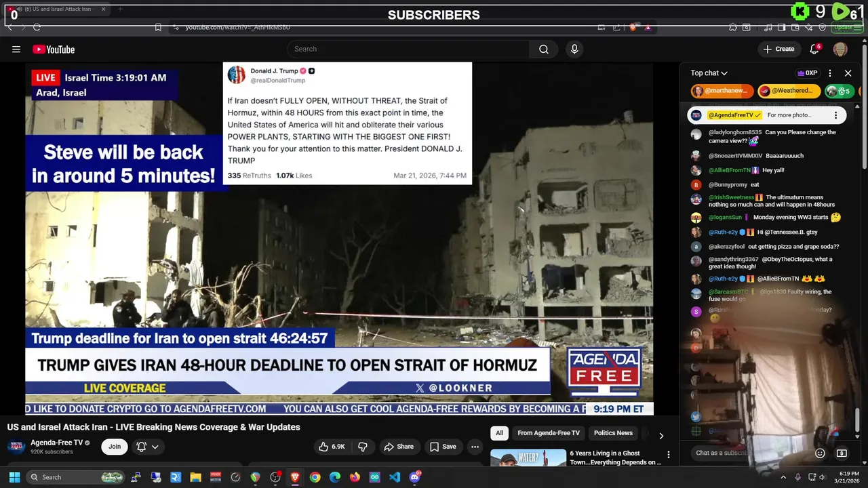Click the Super Chat dollar icon
Viewport: 868px width, 488px height.
click(x=842, y=453)
